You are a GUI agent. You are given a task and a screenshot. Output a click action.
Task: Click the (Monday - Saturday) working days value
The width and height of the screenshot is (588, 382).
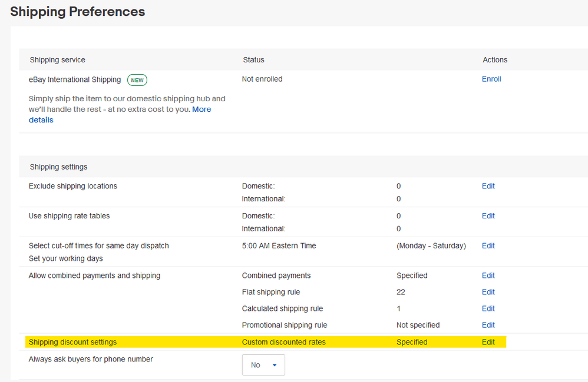pos(431,245)
